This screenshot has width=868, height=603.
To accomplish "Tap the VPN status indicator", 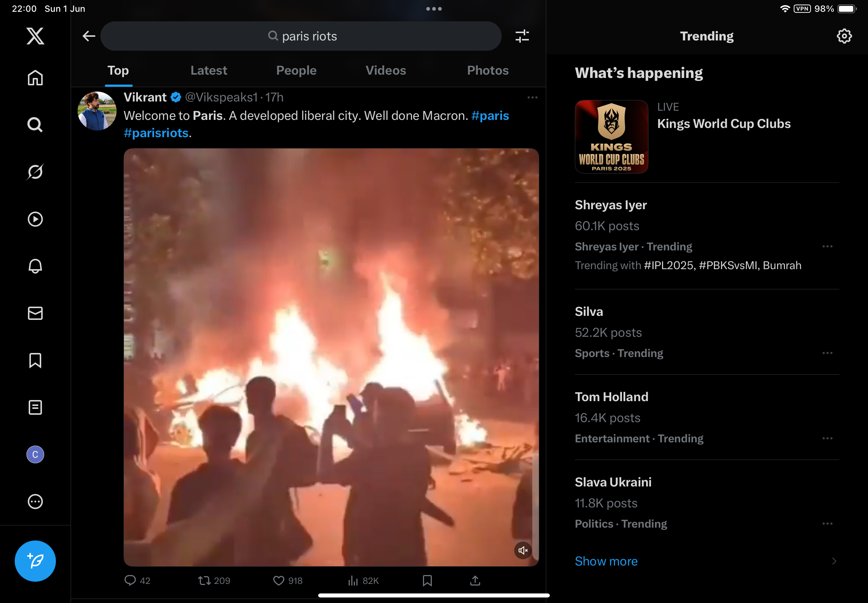I will pos(802,9).
